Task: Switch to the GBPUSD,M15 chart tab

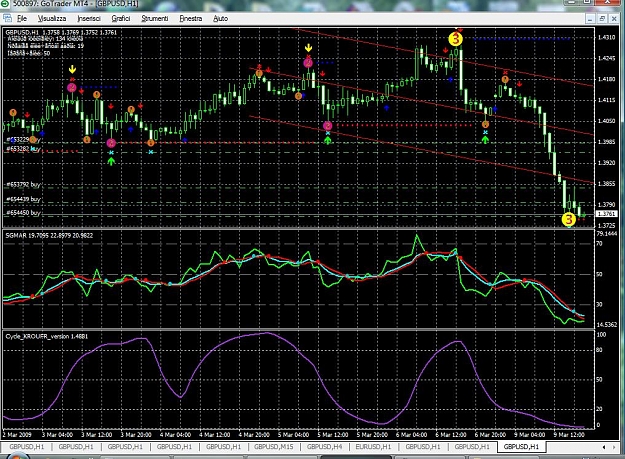Action: click(273, 447)
